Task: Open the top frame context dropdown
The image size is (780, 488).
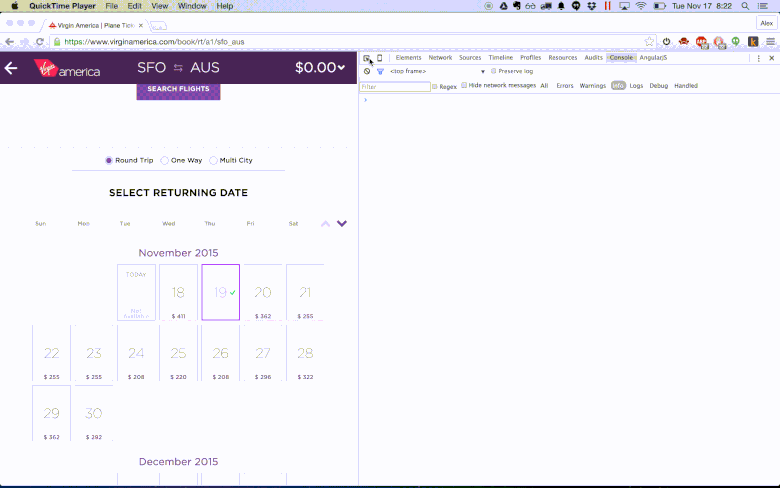Action: point(483,72)
